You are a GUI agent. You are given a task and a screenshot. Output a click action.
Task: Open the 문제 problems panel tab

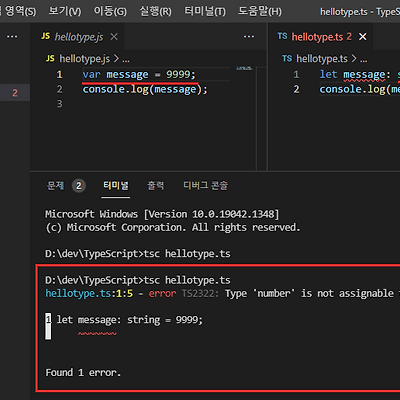pos(55,185)
